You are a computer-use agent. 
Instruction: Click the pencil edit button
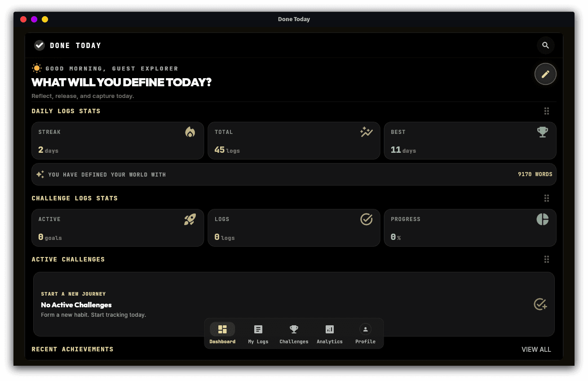545,74
